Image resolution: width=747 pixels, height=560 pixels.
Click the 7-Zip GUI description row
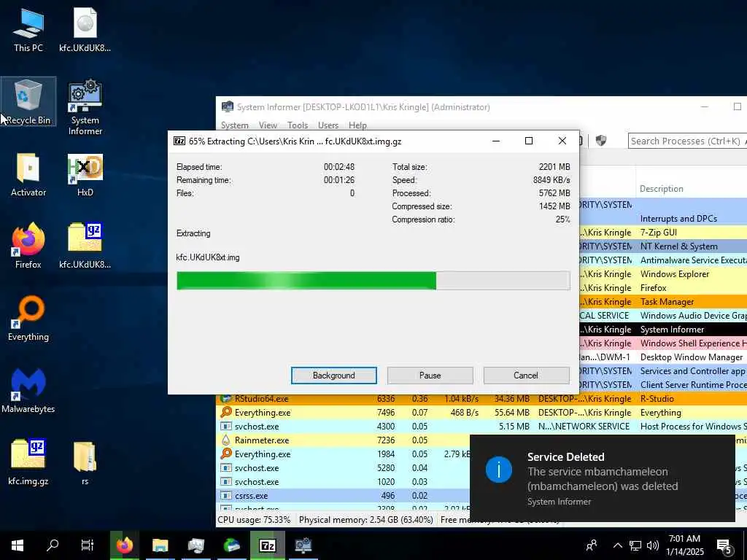click(662, 233)
